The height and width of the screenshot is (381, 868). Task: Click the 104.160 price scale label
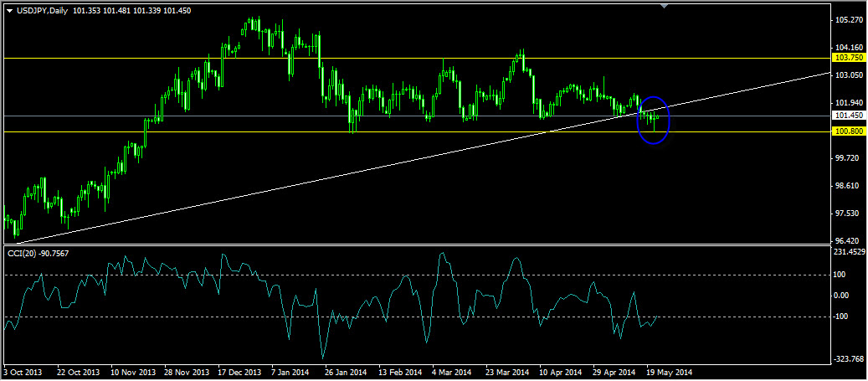click(x=850, y=48)
